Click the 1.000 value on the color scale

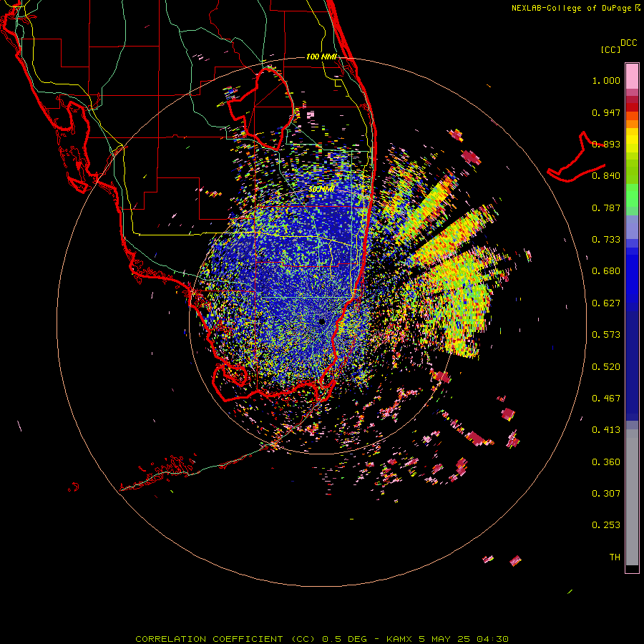point(606,80)
